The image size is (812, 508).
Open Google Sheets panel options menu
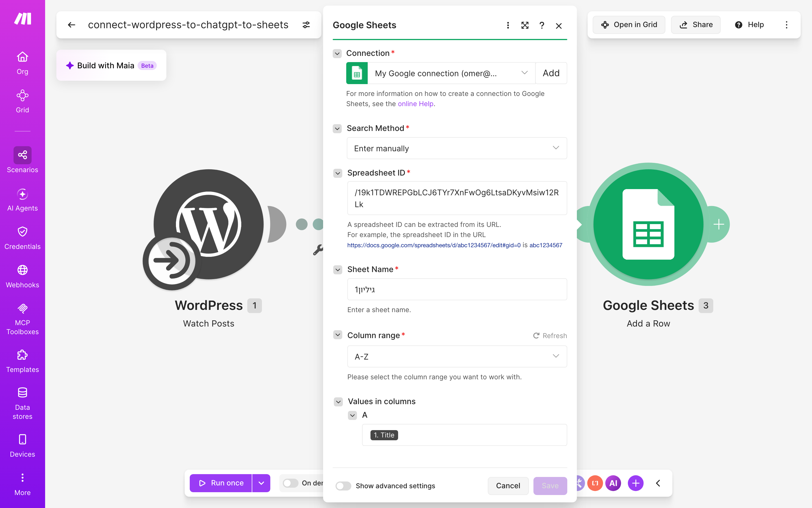point(508,25)
